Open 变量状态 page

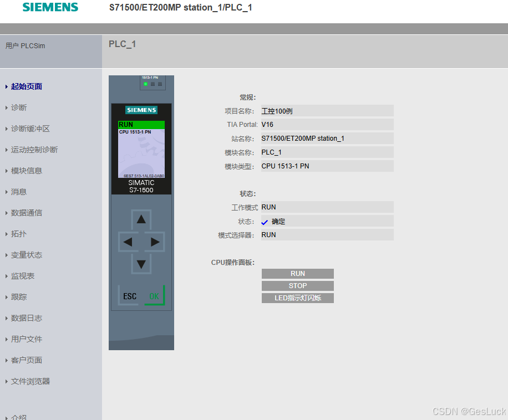27,255
